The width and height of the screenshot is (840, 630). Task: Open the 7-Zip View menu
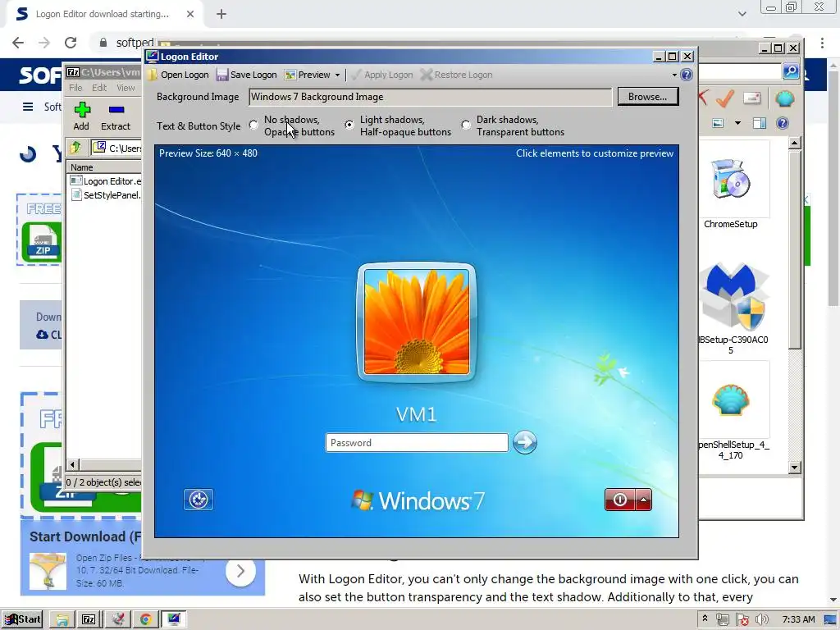(126, 88)
